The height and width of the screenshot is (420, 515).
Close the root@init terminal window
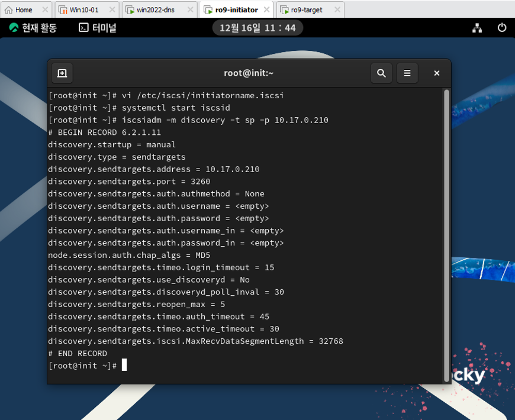[436, 73]
